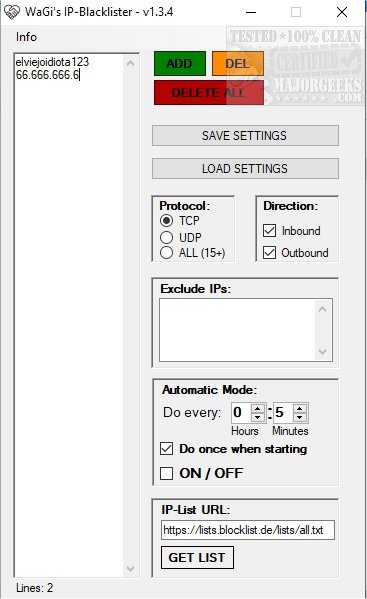Image resolution: width=367 pixels, height=599 pixels.
Task: Click inside the Exclude IPs text box
Action: (238, 330)
